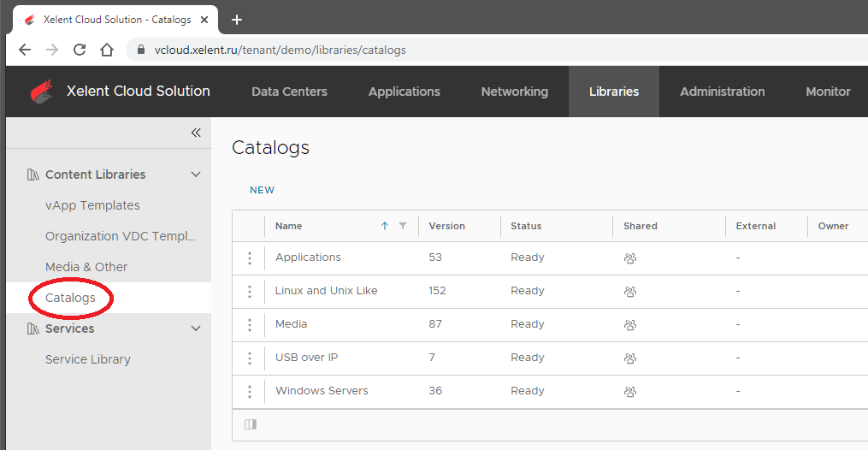
Task: Click the browser forward arrow
Action: [52, 50]
